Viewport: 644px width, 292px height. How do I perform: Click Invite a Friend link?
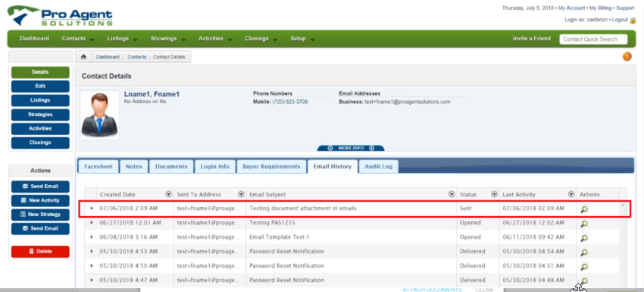(531, 39)
